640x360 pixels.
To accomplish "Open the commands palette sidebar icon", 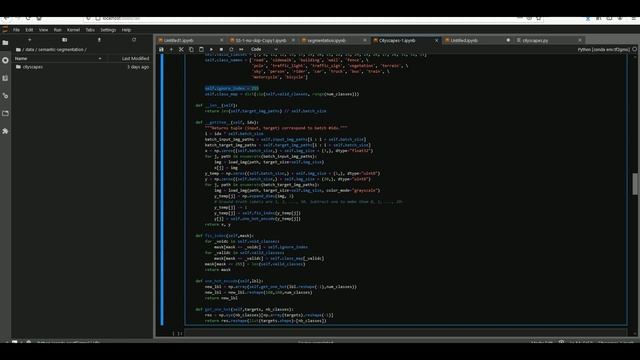I will (5, 78).
